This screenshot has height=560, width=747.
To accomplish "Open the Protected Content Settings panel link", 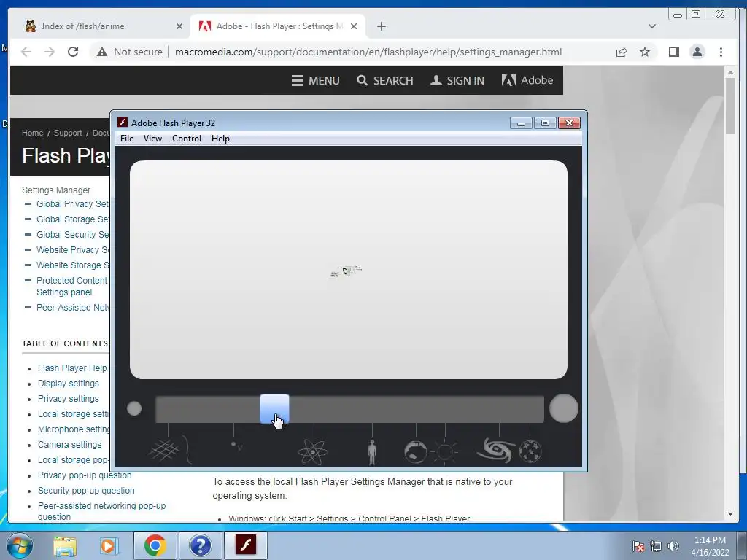I will tap(72, 286).
